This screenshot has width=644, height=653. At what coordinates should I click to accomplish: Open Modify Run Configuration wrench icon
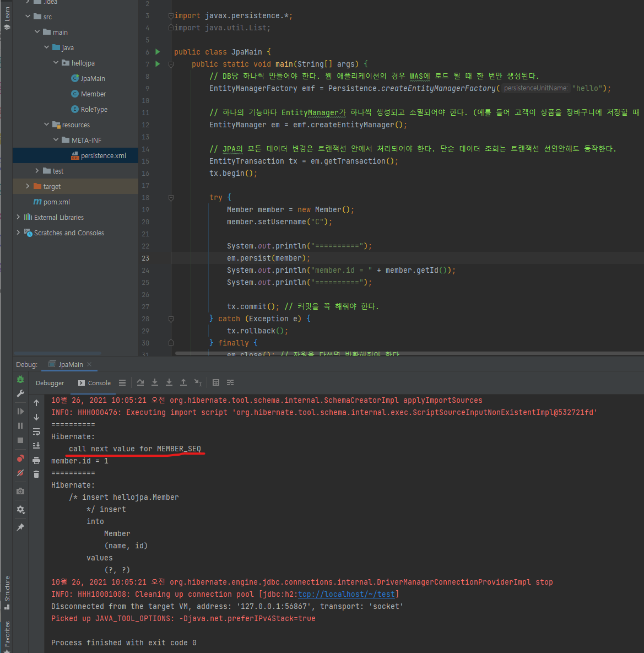tap(20, 393)
